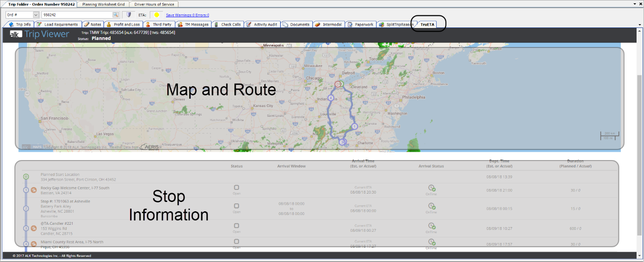
Task: Click the Philadelphia label on the map
Action: [x=413, y=97]
